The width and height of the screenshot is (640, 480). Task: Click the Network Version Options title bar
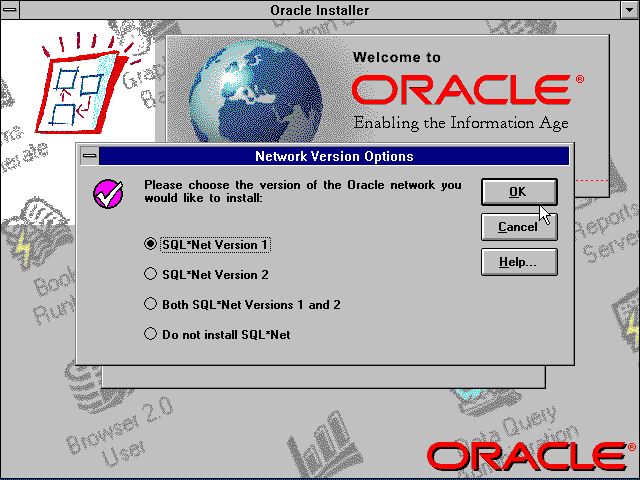tap(334, 156)
